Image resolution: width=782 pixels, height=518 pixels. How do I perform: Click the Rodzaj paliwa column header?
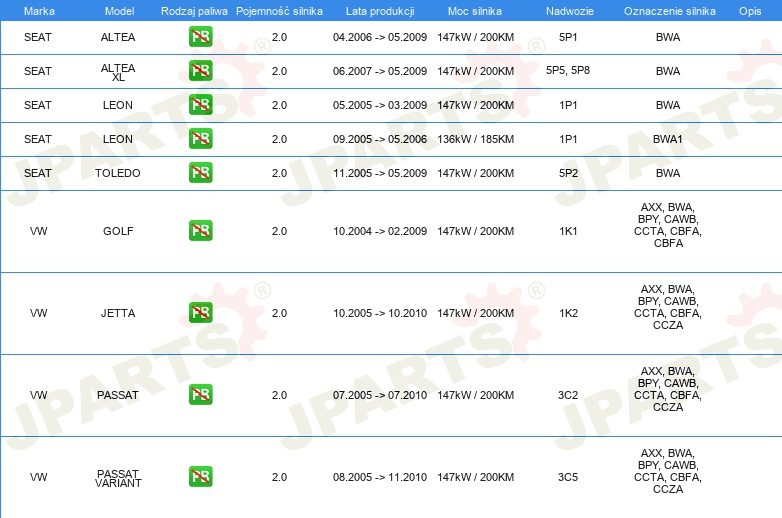pos(194,11)
